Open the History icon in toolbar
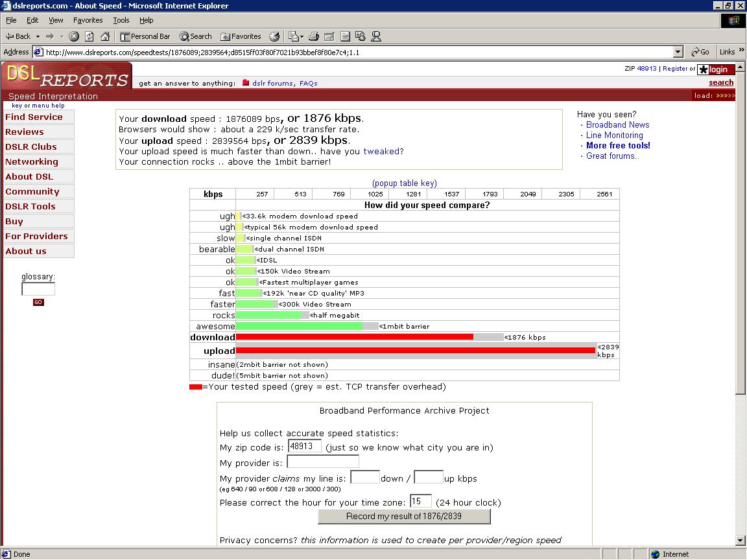Viewport: 747px width, 560px height. (x=274, y=37)
